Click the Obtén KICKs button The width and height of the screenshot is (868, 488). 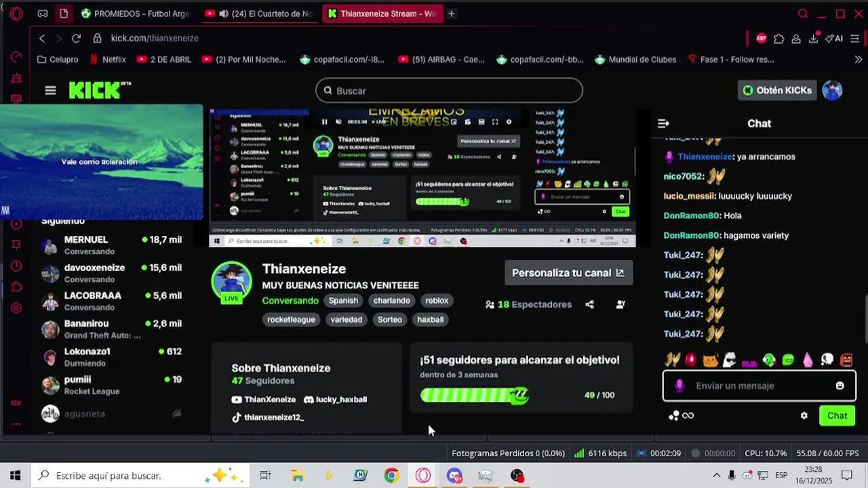(777, 90)
